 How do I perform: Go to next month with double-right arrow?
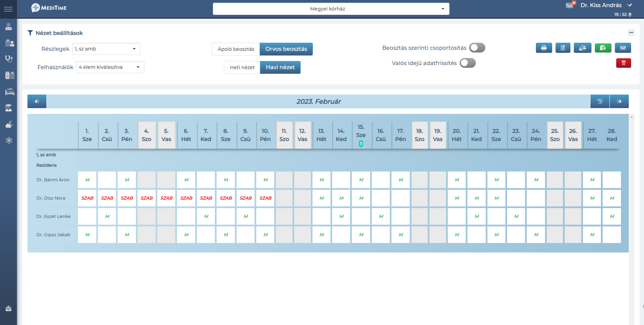pyautogui.click(x=619, y=101)
